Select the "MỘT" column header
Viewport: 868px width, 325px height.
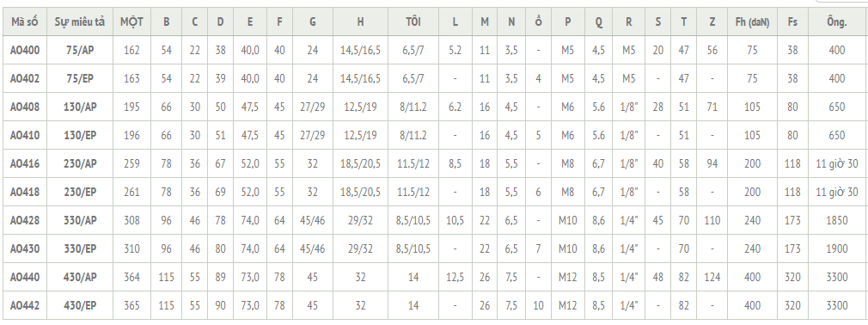coord(131,22)
